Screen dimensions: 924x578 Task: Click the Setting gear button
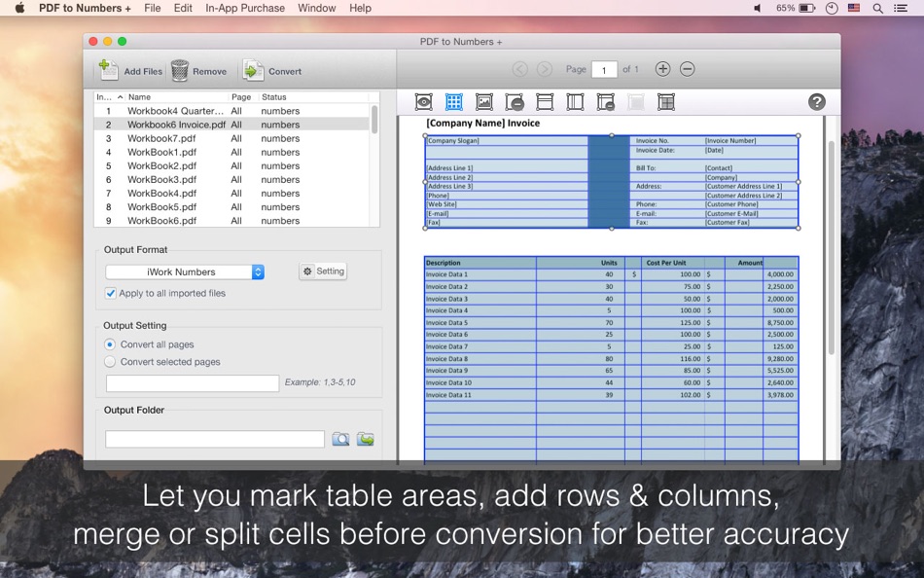coord(323,271)
